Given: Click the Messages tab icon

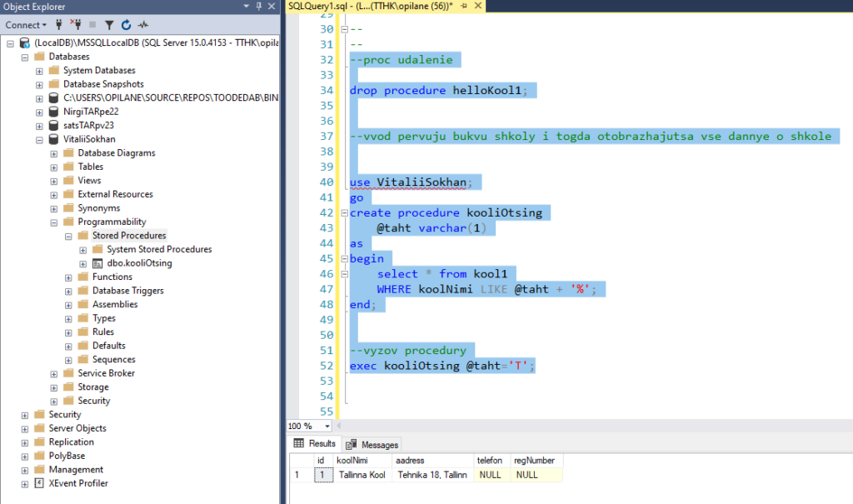Looking at the screenshot, I should pyautogui.click(x=351, y=445).
